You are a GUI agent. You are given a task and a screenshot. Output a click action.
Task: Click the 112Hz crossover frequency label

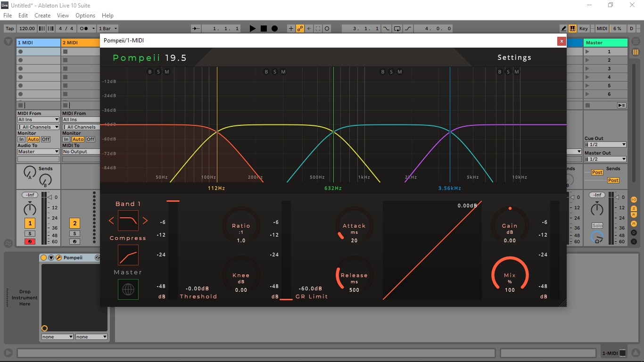point(216,189)
